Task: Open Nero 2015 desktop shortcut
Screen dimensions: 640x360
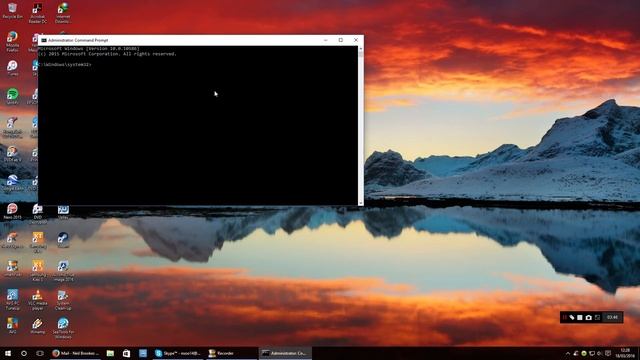Action: point(12,211)
